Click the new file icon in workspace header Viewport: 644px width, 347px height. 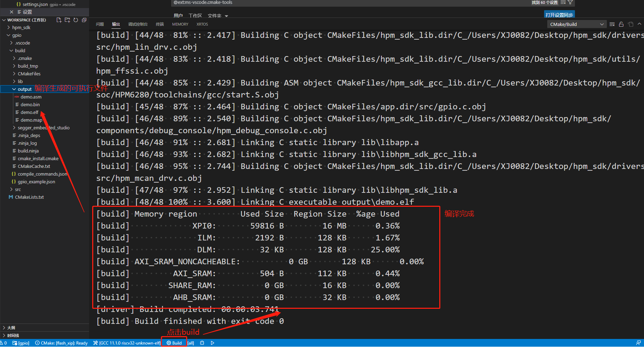[x=59, y=20]
